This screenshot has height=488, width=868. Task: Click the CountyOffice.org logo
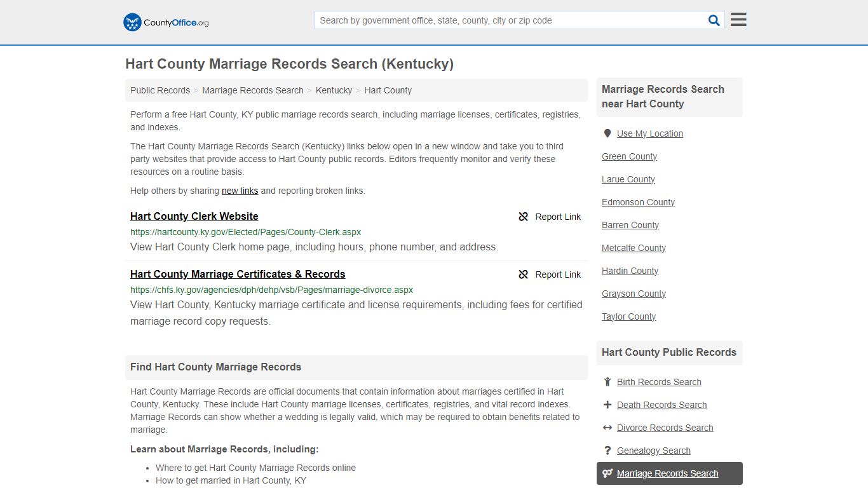point(166,22)
